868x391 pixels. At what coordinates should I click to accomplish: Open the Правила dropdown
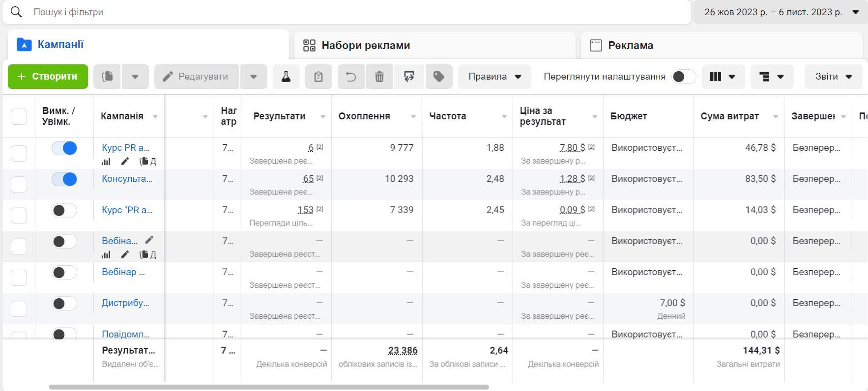pyautogui.click(x=494, y=77)
